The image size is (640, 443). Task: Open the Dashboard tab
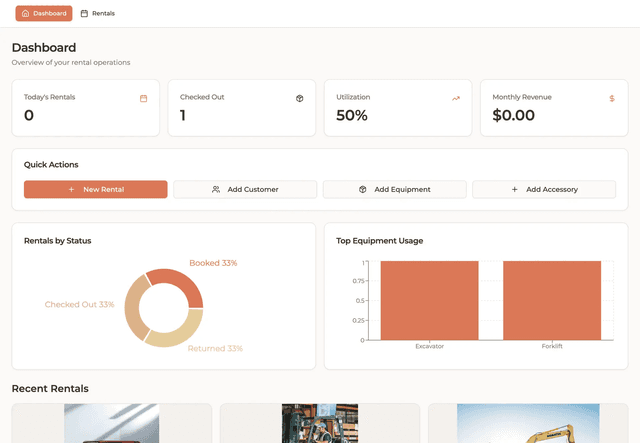point(44,14)
